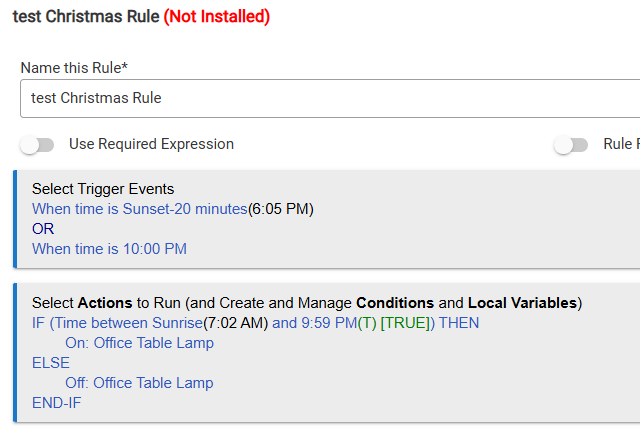This screenshot has height=435, width=640.
Task: Toggle the Use Required Expression switch
Action: (37, 145)
